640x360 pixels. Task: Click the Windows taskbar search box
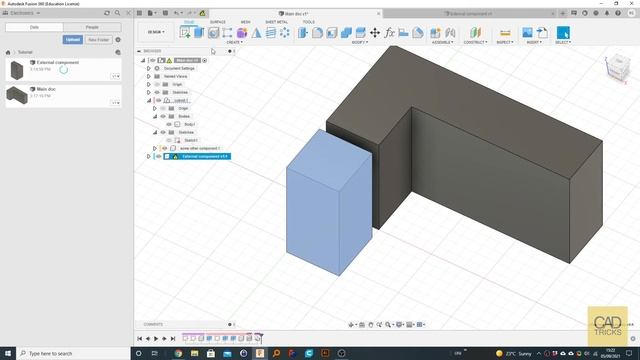click(73, 353)
